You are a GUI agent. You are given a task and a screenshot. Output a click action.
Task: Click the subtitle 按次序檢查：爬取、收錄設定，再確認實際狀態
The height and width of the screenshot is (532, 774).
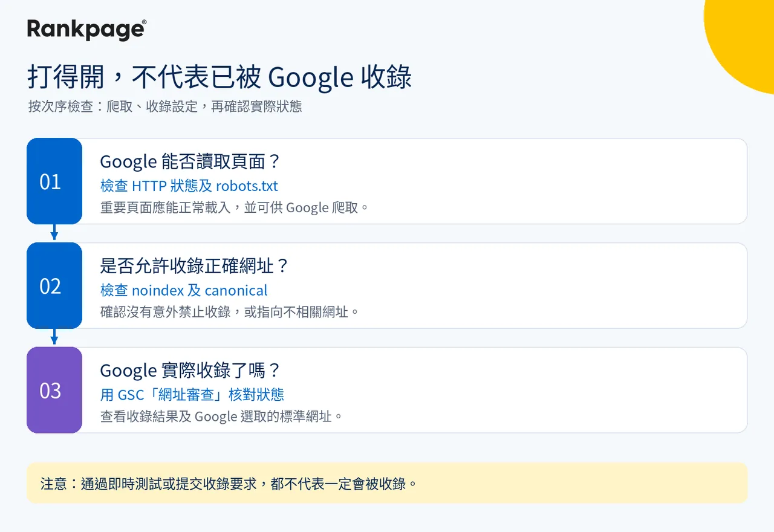click(x=165, y=107)
